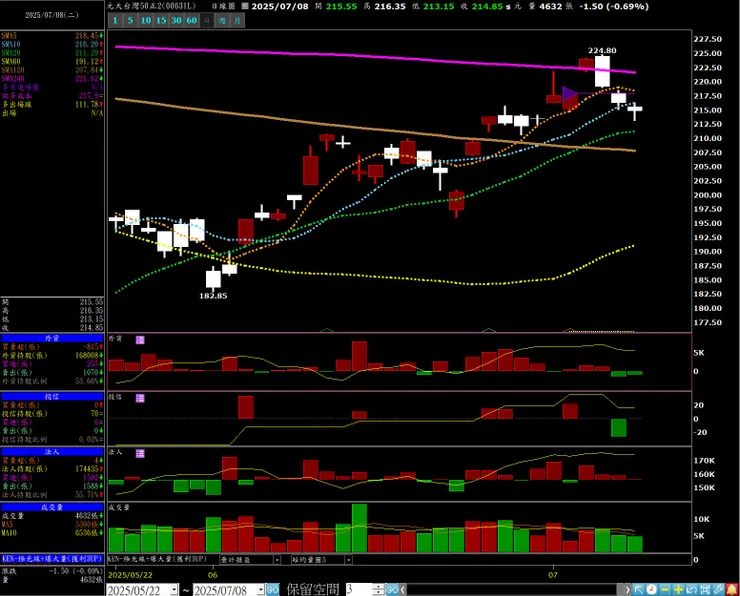The image size is (740, 596).
Task: Select the 投信 blue panel header
Action: [52, 397]
